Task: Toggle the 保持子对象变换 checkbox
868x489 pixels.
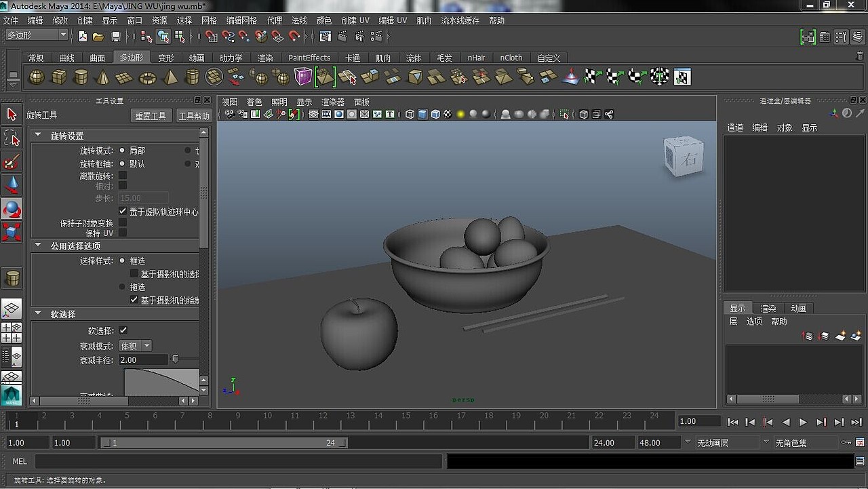Action: (x=123, y=222)
